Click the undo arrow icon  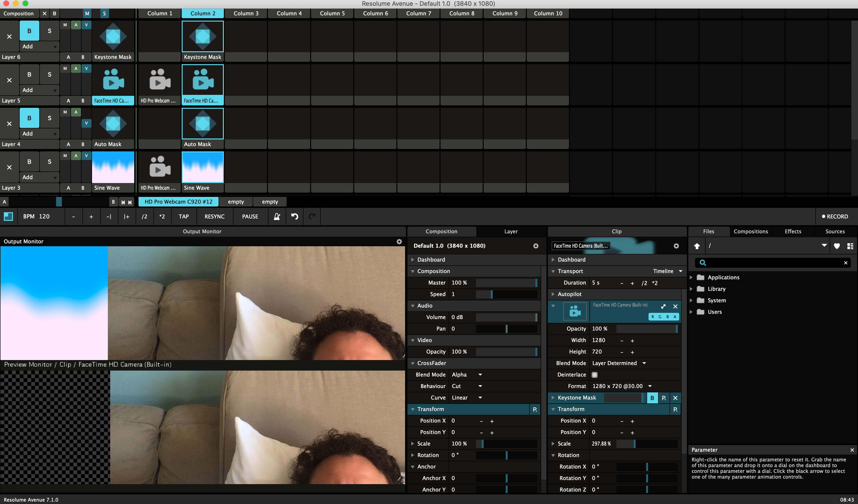295,217
